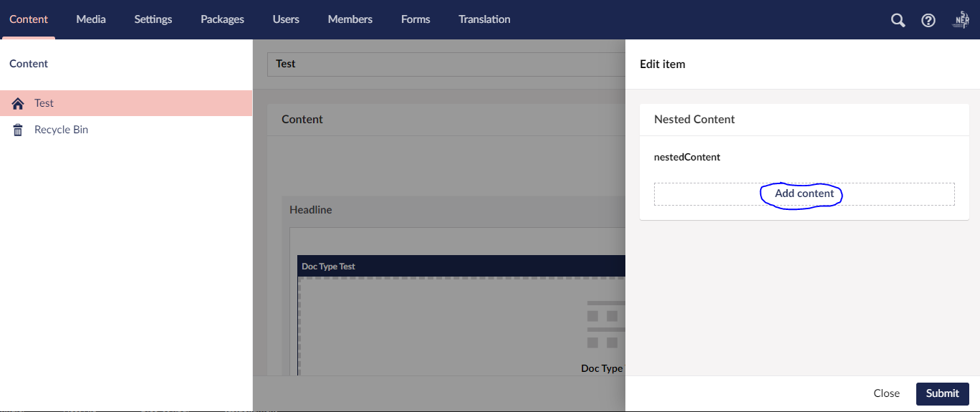Open the search magnifier in the top bar

point(898,20)
